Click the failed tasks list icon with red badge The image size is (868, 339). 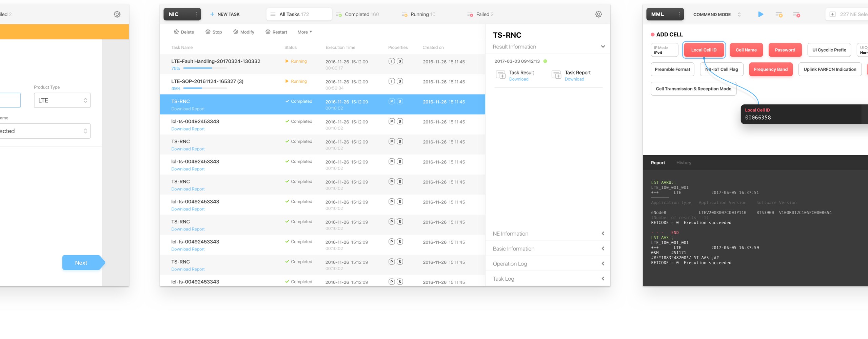click(797, 14)
